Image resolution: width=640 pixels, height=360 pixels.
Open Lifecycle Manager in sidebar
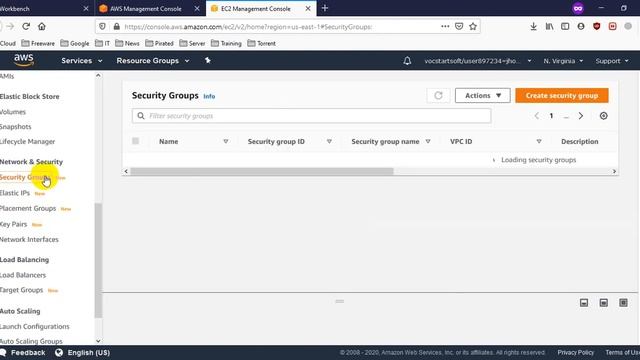tap(27, 141)
